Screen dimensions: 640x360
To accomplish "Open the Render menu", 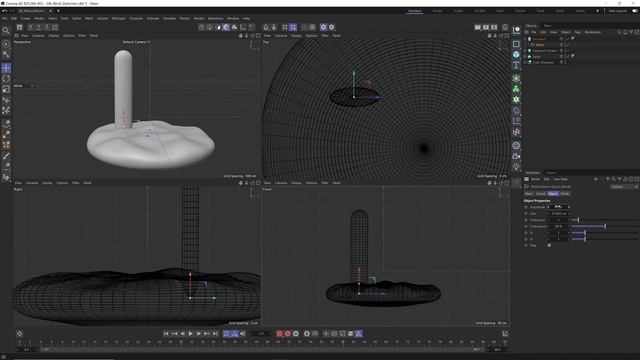I will pos(199,19).
